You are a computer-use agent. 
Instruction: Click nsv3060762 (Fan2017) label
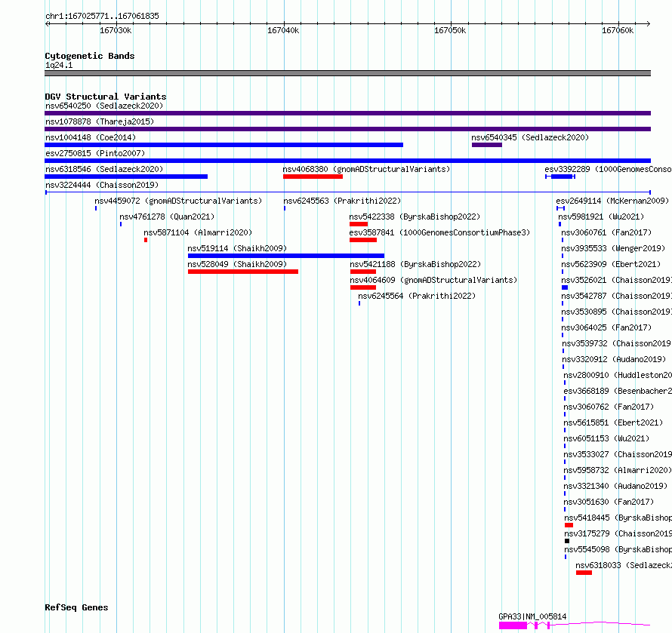tap(609, 407)
